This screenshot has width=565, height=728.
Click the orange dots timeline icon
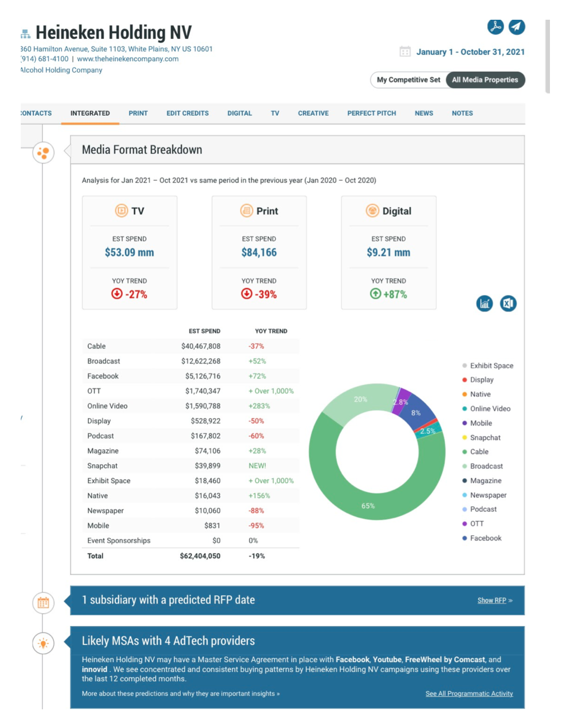click(43, 153)
